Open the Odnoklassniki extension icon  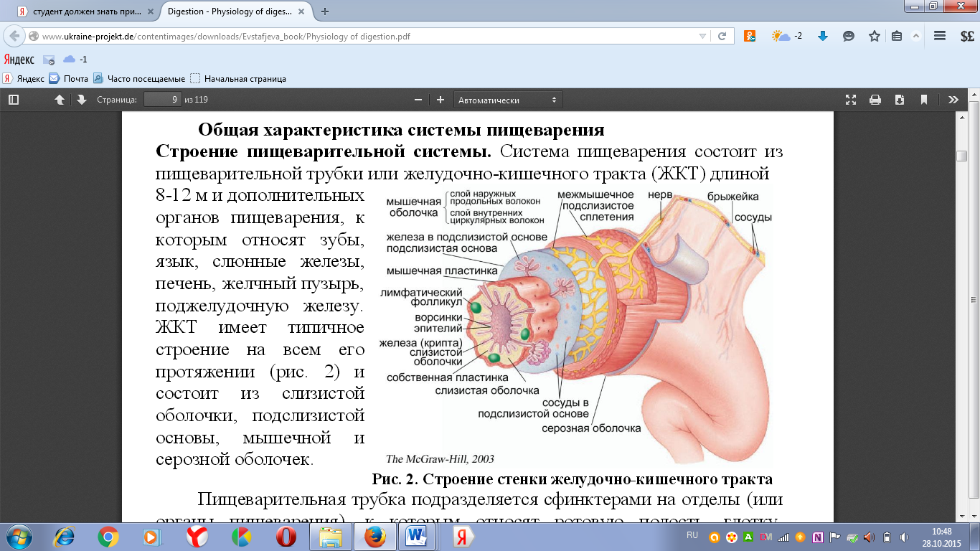(750, 36)
